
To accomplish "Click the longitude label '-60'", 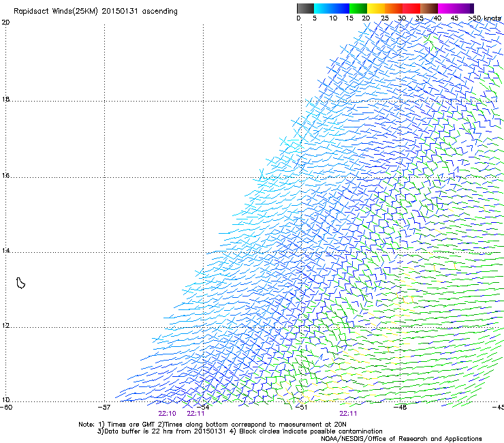I will pyautogui.click(x=6, y=408).
